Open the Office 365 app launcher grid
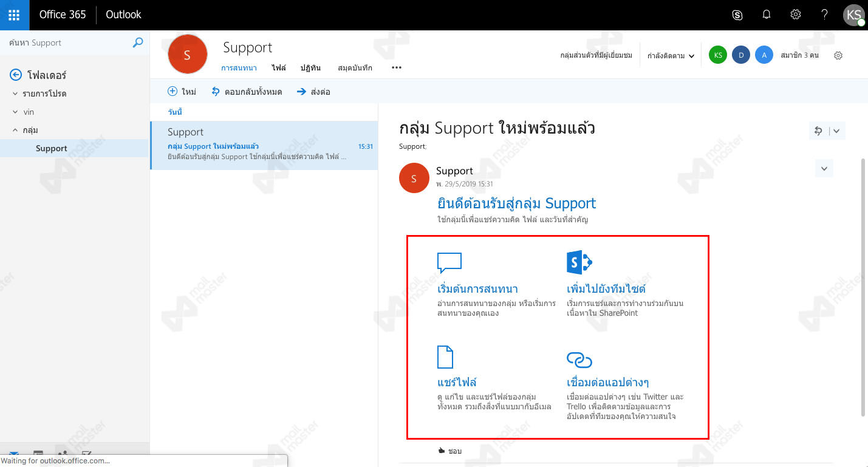 [x=15, y=15]
